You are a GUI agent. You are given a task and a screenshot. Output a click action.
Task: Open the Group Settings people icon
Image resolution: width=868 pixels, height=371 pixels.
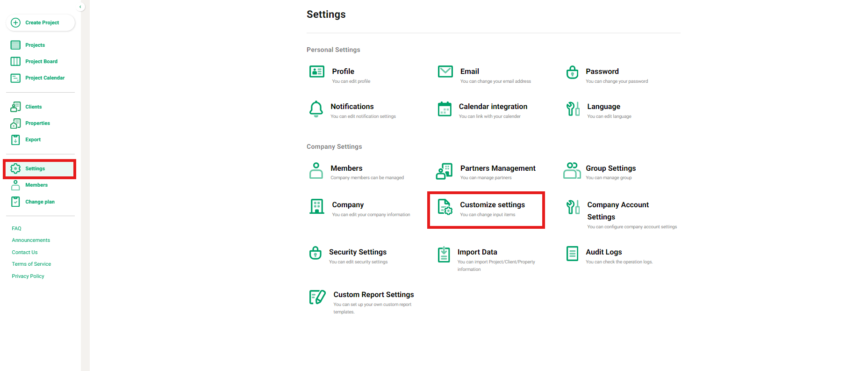click(x=572, y=170)
